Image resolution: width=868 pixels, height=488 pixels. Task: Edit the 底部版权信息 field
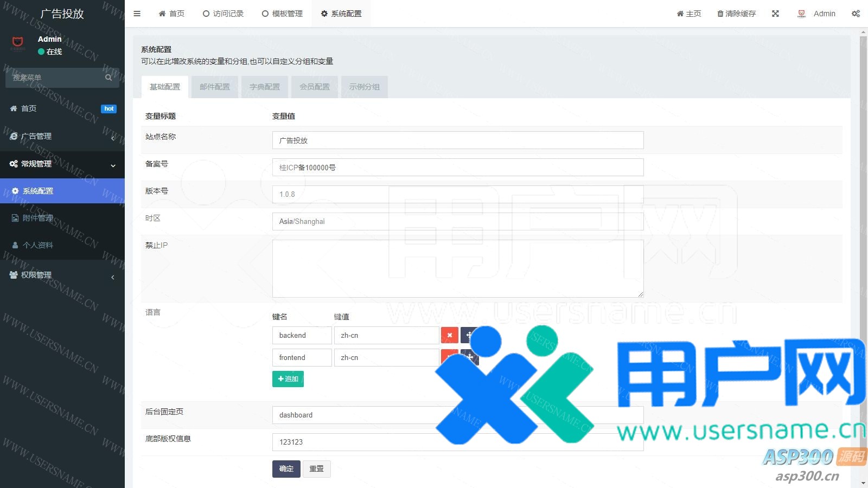click(x=458, y=442)
